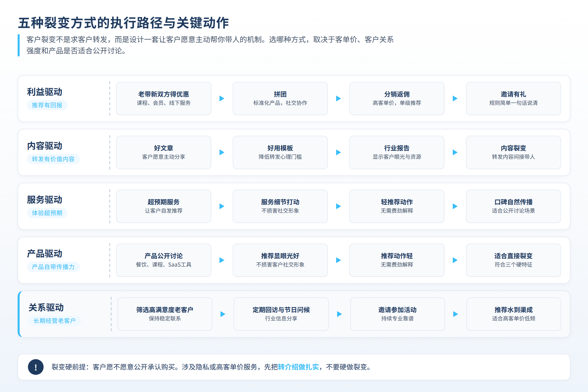Viewport: 588px width, 392px height.
Task: Click arrow between 轻推荐动作 and 口碑自然传播
Action: 455,206
